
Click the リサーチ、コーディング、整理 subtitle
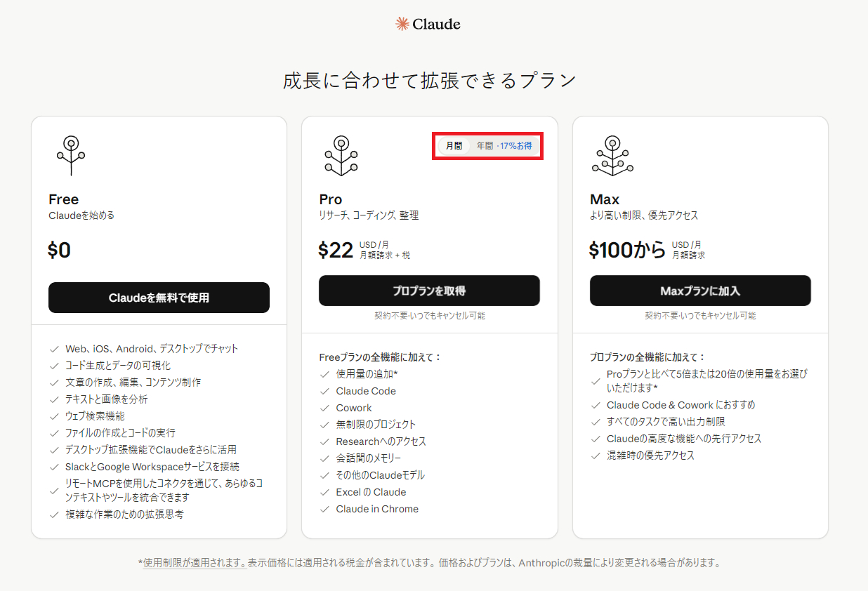[x=369, y=215]
